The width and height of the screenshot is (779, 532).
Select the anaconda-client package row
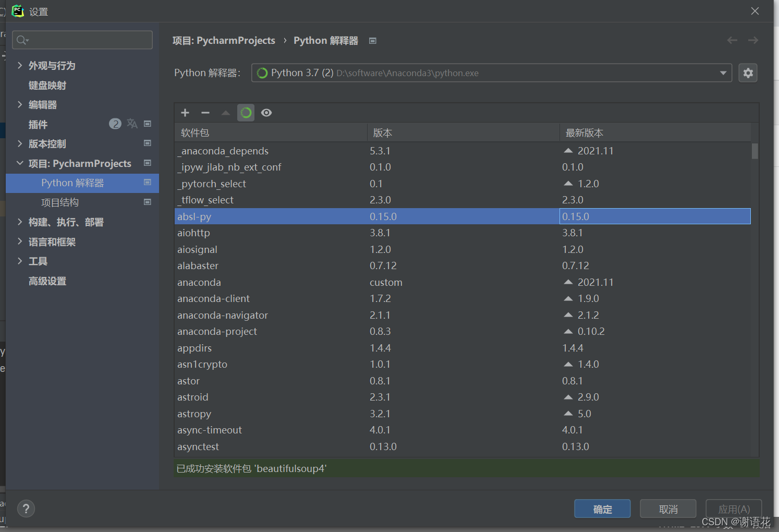(x=463, y=298)
